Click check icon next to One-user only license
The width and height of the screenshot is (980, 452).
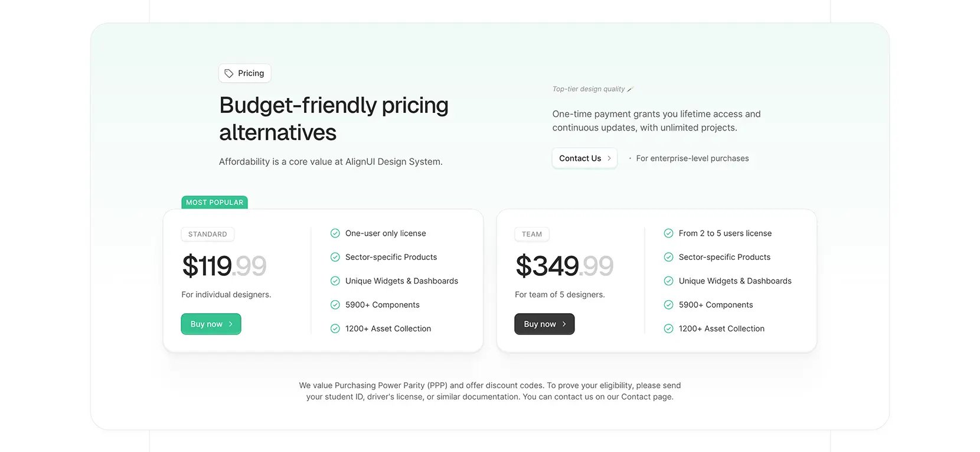click(x=335, y=233)
